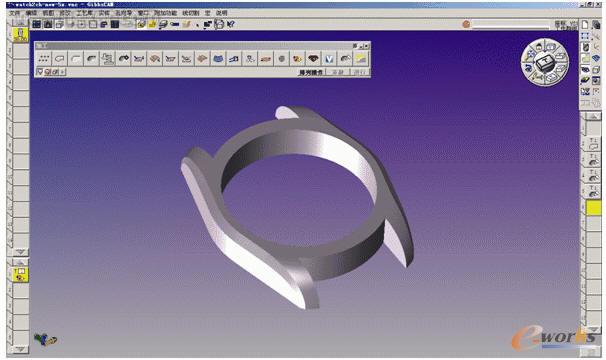The height and width of the screenshot is (360, 606).
Task: Click the new document icon in the right toolbar
Action: (x=585, y=24)
